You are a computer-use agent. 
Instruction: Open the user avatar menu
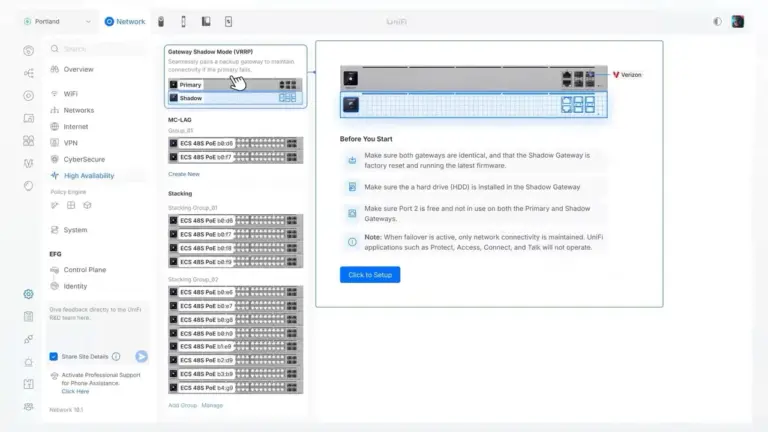pyautogui.click(x=738, y=21)
